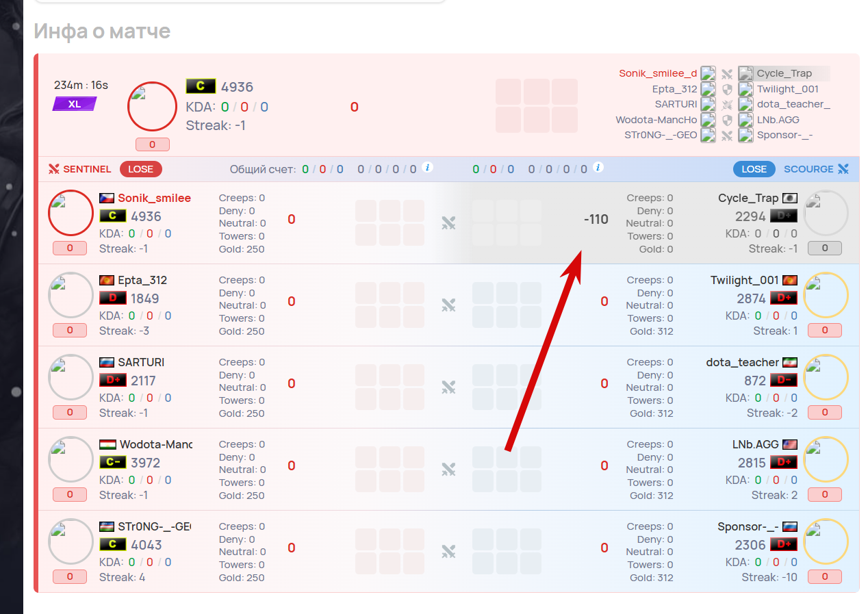Click the flag after dota_teacher's row name
Viewport: 868px width, 614px height.
pyautogui.click(x=790, y=362)
